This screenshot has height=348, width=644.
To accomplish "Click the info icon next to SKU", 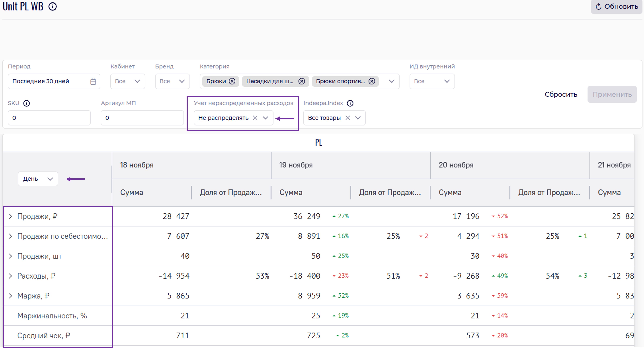I will point(26,103).
